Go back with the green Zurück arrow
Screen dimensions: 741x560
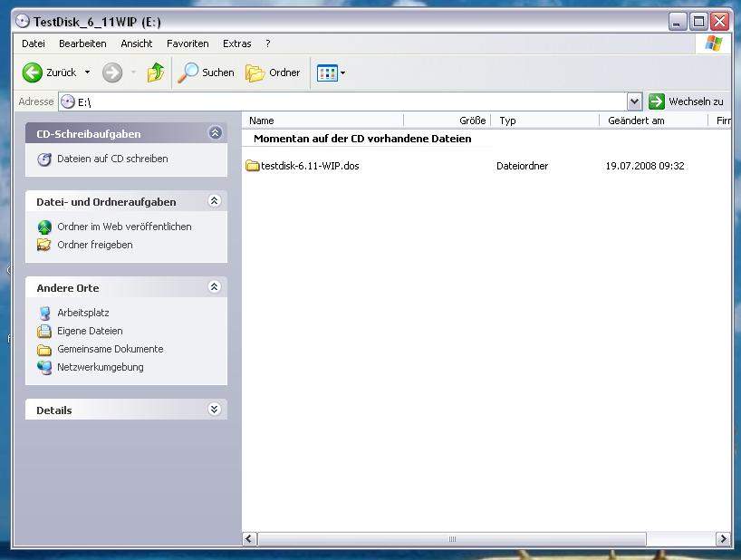click(33, 72)
